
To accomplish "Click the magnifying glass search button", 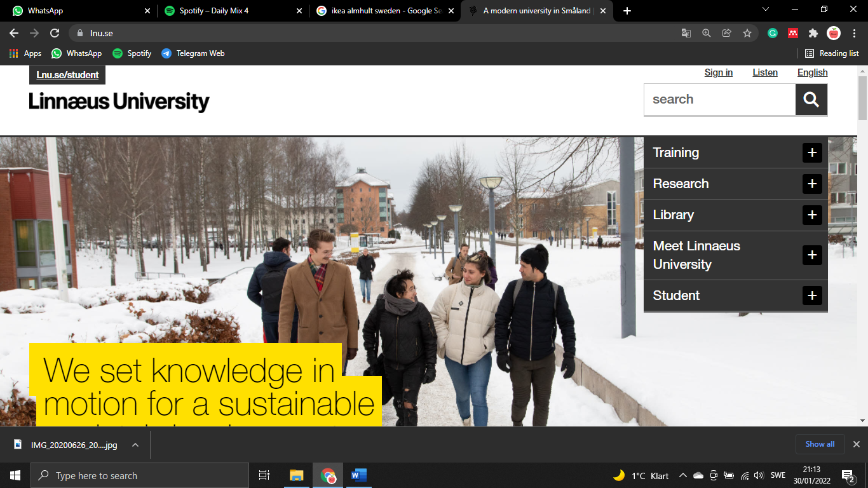I will click(811, 100).
